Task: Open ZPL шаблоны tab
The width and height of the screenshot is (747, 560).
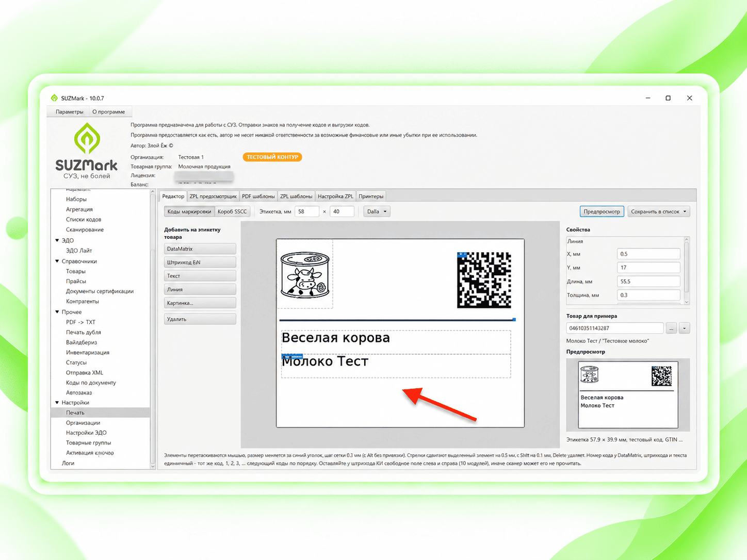Action: click(x=296, y=196)
